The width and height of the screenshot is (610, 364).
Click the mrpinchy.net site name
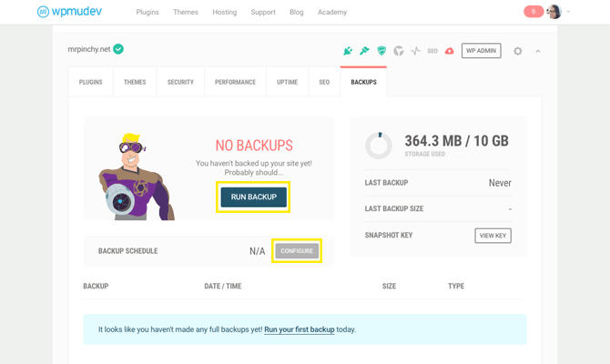coord(89,49)
